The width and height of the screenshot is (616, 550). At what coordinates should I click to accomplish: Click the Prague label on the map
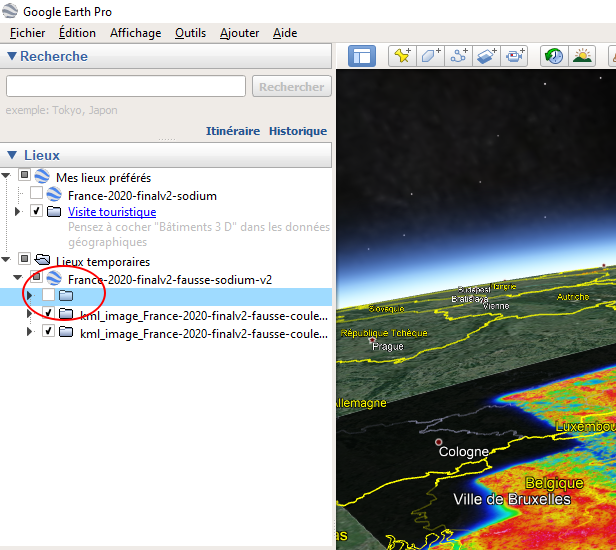click(388, 346)
